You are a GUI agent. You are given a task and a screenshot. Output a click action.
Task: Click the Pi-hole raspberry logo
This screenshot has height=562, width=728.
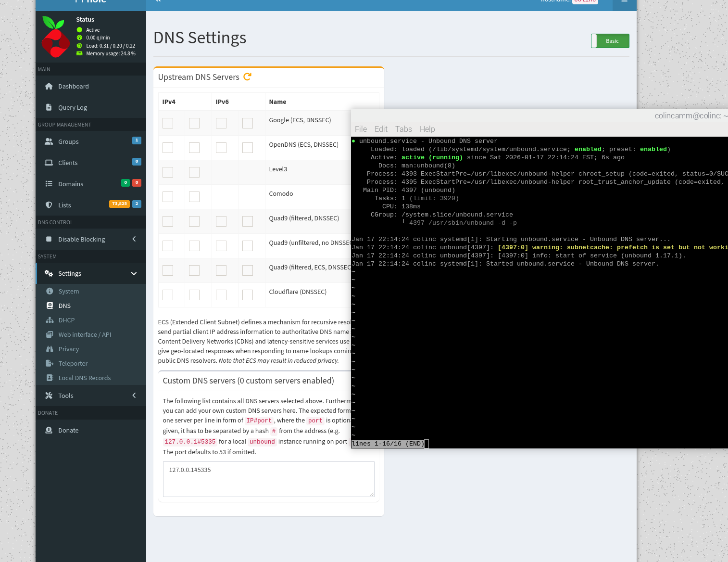[x=55, y=37]
